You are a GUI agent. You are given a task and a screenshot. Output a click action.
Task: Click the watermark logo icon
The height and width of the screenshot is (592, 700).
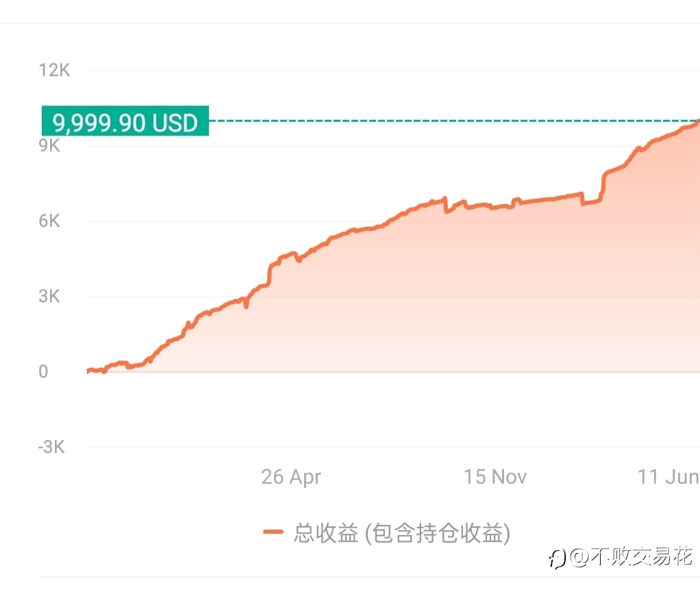558,558
